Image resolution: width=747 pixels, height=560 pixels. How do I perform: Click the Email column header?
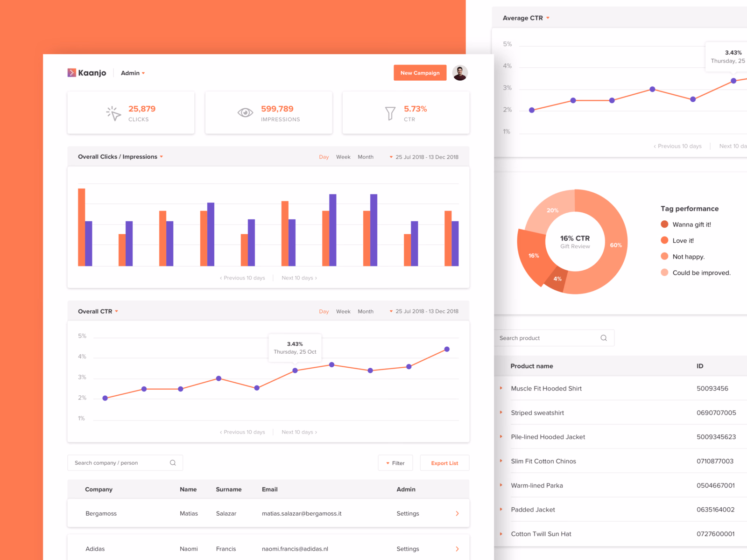269,489
